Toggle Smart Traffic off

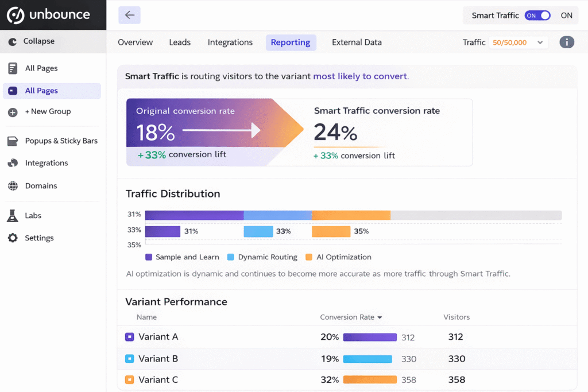[537, 15]
